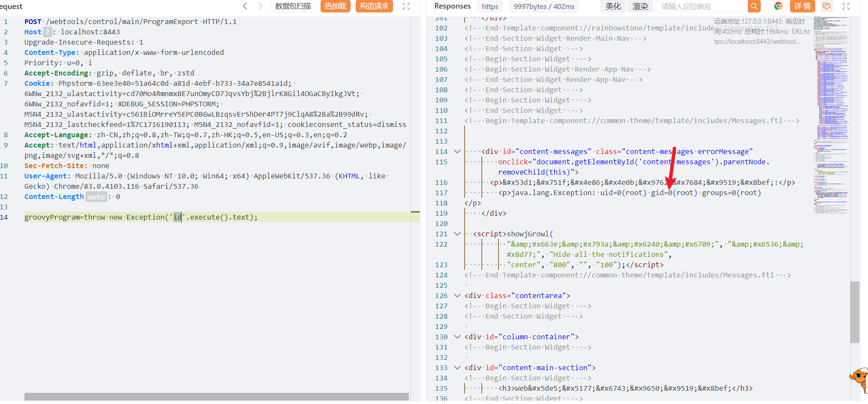
Task: Click line number 14 in the request gutter
Action: (4, 217)
